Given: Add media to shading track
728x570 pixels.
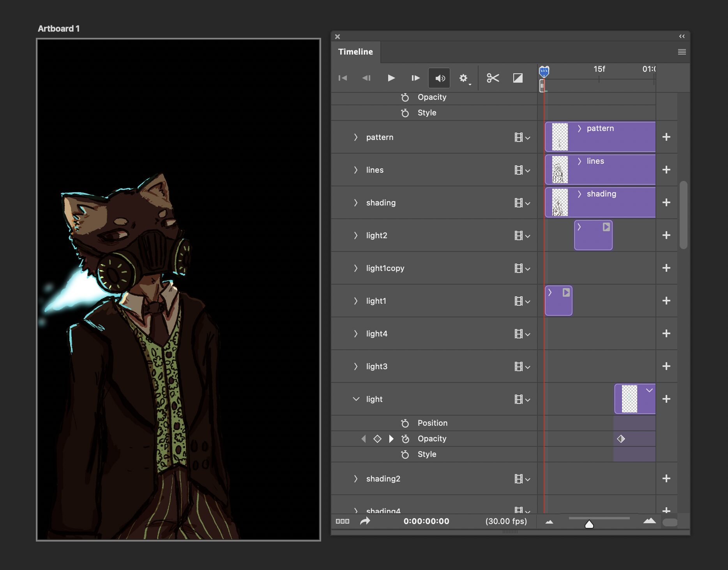Looking at the screenshot, I should point(666,202).
